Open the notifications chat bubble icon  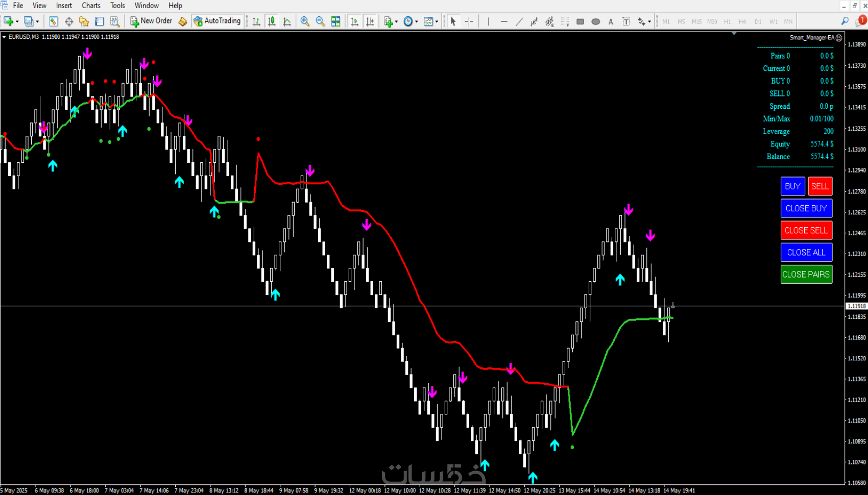(861, 21)
